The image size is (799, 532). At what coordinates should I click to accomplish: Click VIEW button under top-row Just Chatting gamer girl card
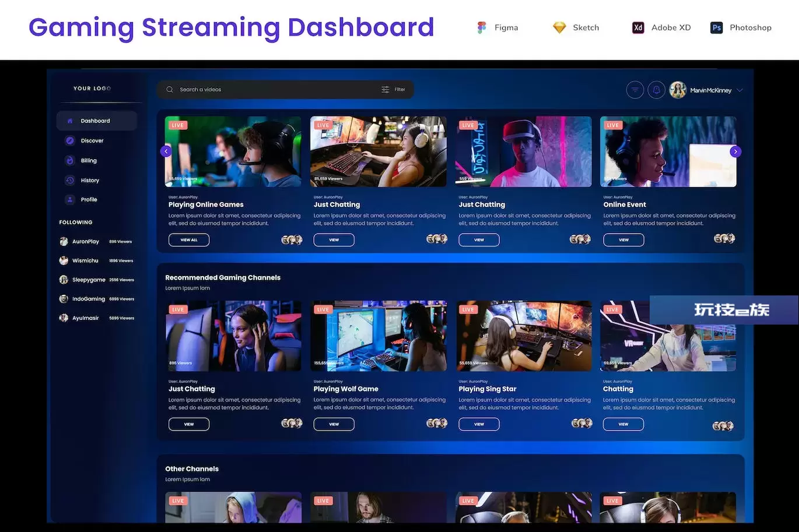[x=334, y=240]
